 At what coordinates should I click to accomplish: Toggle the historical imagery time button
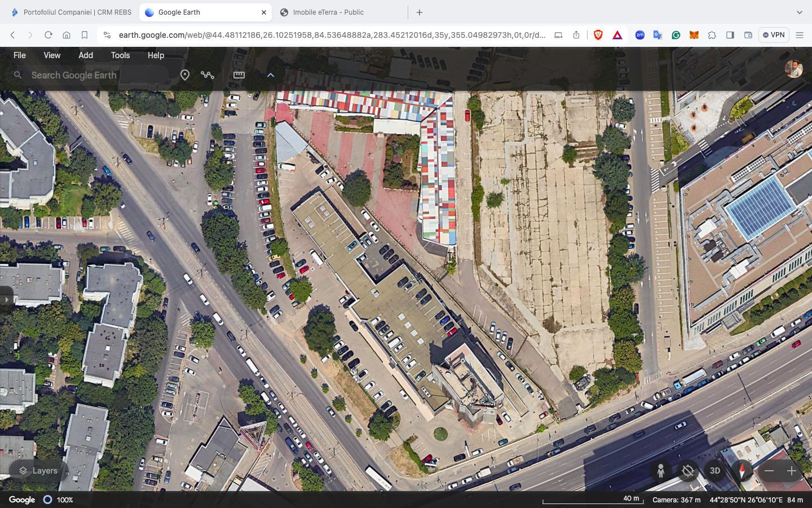point(687,471)
